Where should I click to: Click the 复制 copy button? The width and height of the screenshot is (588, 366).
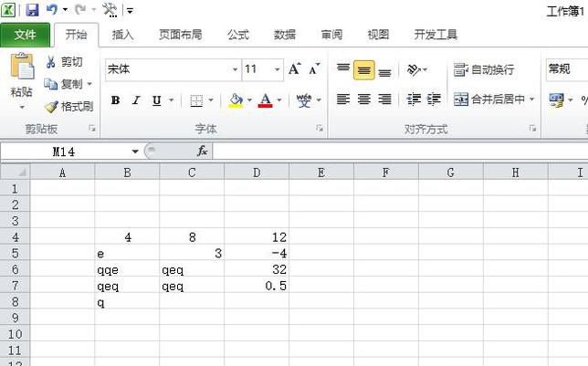64,84
